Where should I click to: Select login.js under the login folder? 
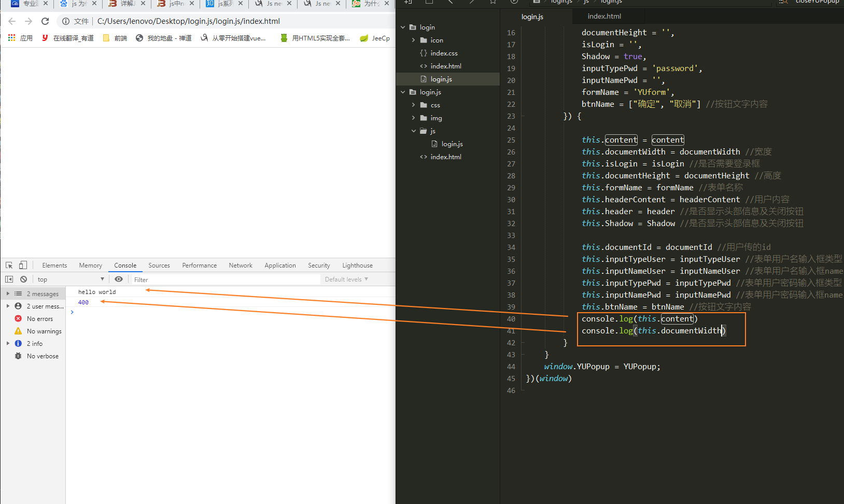pyautogui.click(x=441, y=79)
